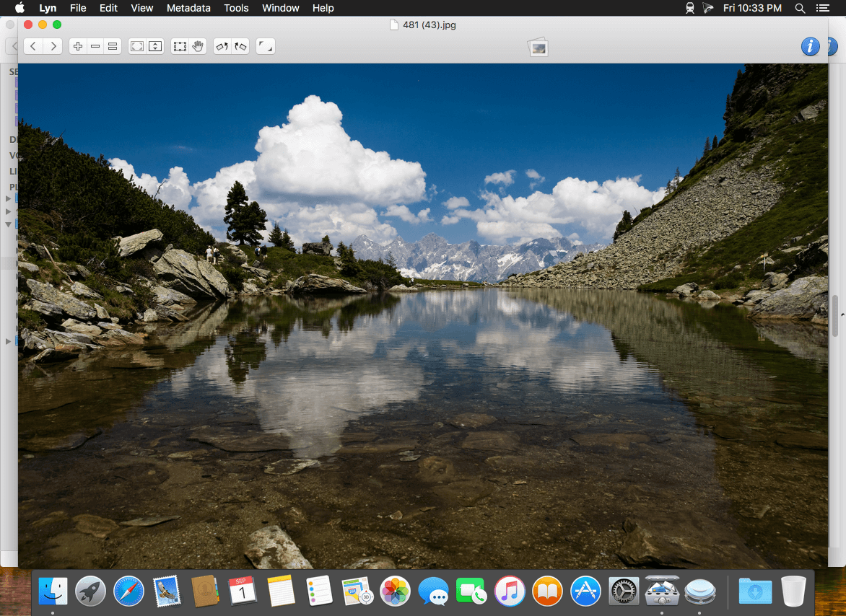Expand the first sidebar disclosure triangle
The width and height of the screenshot is (846, 616).
(8, 199)
